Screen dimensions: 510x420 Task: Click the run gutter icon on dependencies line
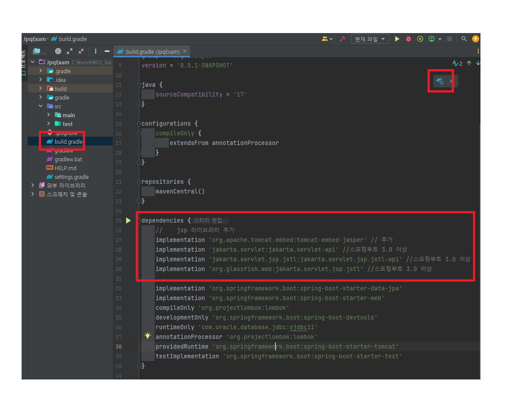(128, 221)
